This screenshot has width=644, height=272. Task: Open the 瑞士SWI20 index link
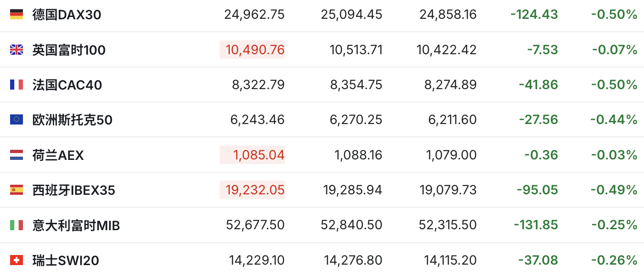point(66,261)
